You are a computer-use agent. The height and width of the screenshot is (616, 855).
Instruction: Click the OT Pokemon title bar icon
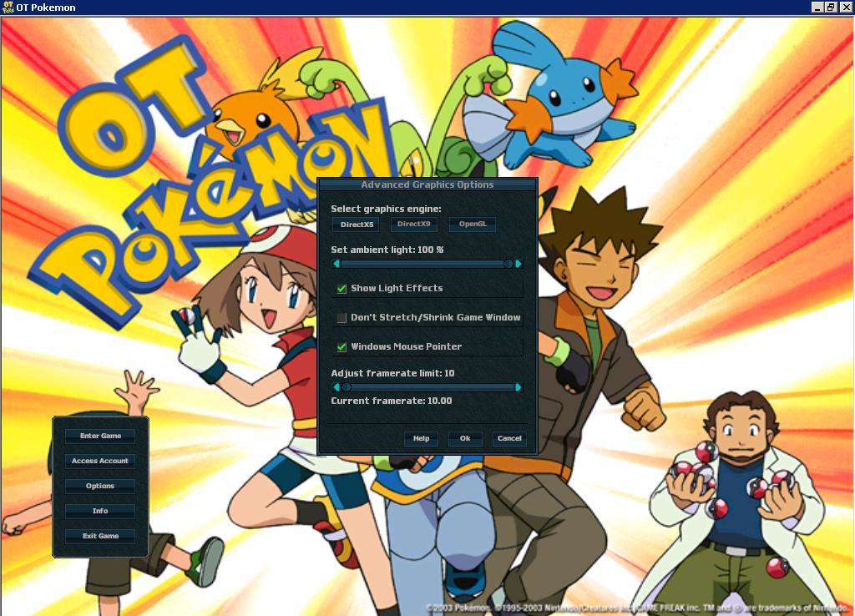(x=8, y=7)
